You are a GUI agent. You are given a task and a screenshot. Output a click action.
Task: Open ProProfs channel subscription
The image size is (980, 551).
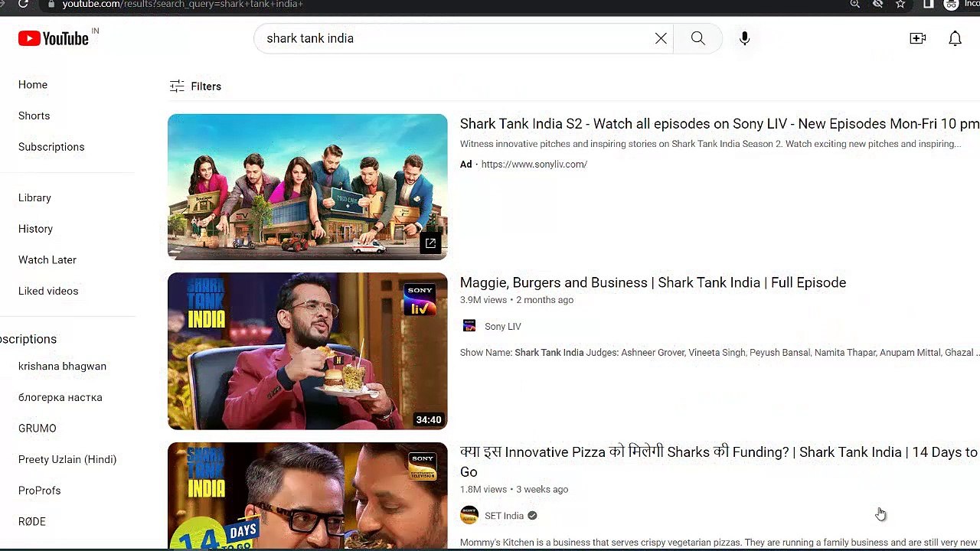(40, 491)
